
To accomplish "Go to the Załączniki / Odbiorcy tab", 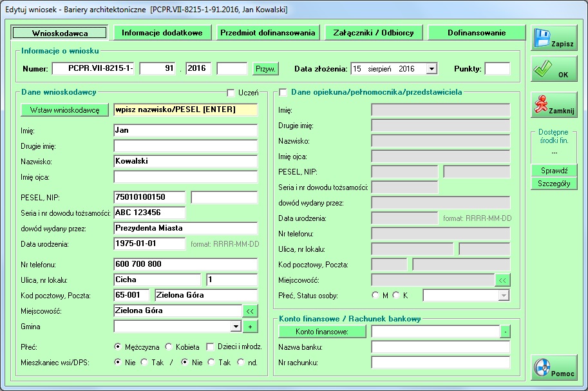I will 374,33.
